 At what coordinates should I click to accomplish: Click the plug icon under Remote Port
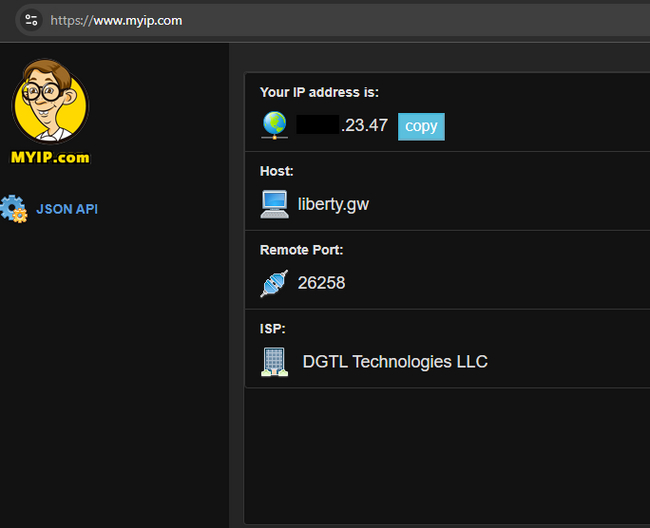(x=274, y=283)
